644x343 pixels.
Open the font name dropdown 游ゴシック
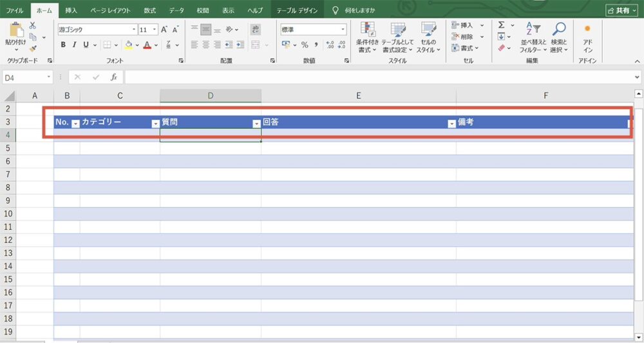[x=134, y=30]
